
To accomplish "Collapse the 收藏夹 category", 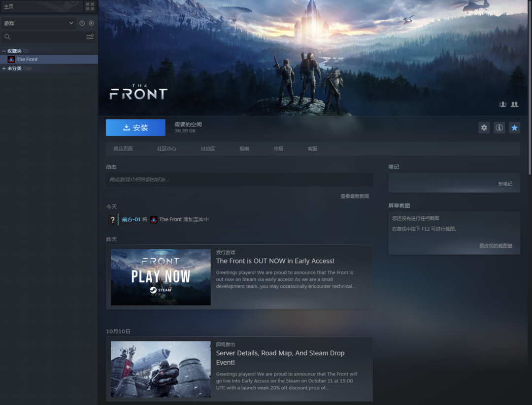I will pos(4,51).
